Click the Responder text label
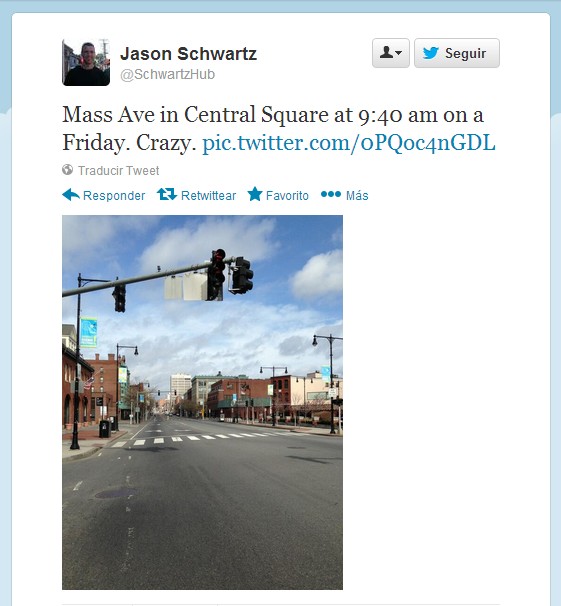The image size is (561, 606). click(x=114, y=196)
